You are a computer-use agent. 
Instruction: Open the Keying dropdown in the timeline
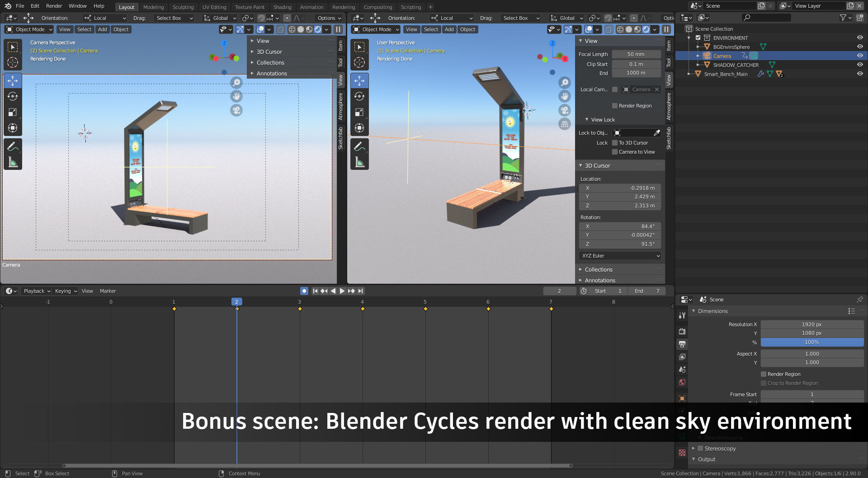pos(66,291)
